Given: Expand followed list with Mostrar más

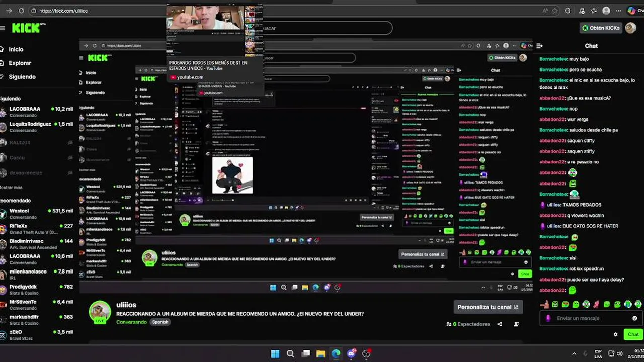Looking at the screenshot, I should [x=11, y=187].
